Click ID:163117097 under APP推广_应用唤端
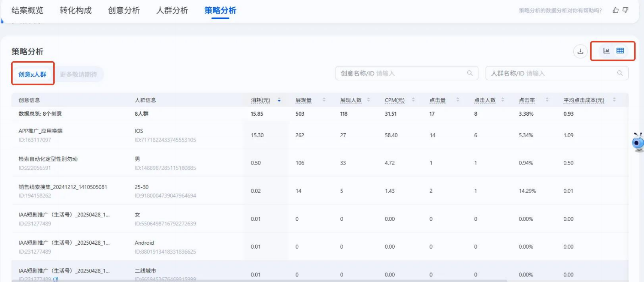This screenshot has height=282, width=644. [35, 140]
